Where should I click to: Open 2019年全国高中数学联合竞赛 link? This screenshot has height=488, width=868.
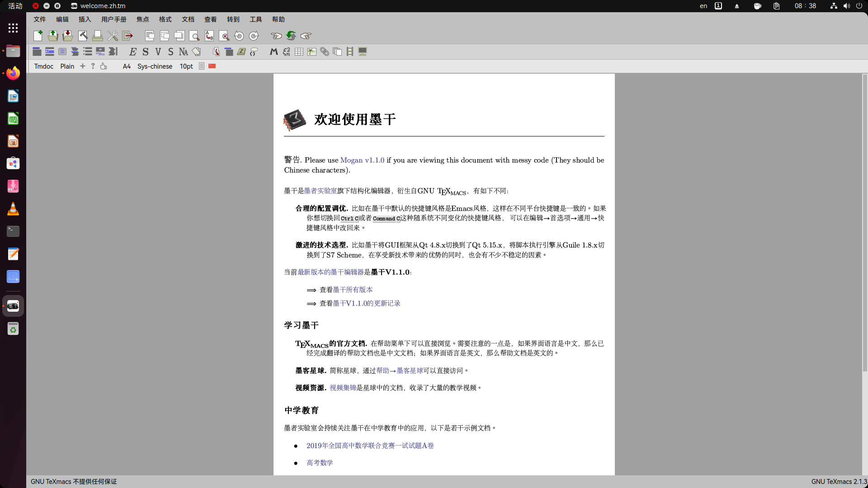point(370,446)
